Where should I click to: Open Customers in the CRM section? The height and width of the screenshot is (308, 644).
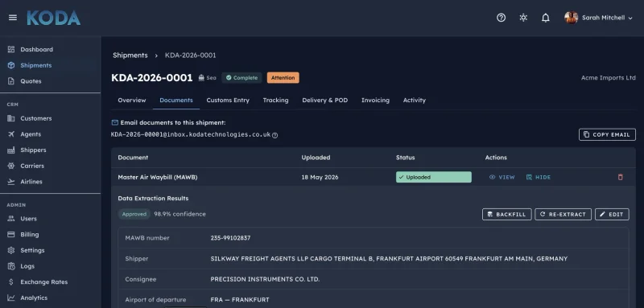36,118
